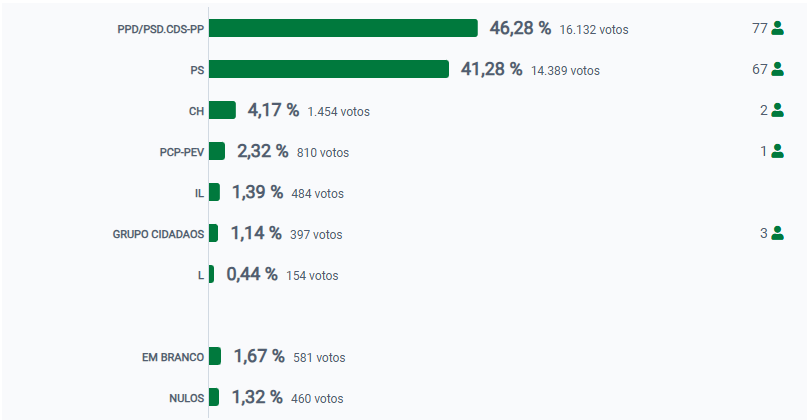Click the PCP-PEV row person icon
The height and width of the screenshot is (420, 807).
[777, 151]
